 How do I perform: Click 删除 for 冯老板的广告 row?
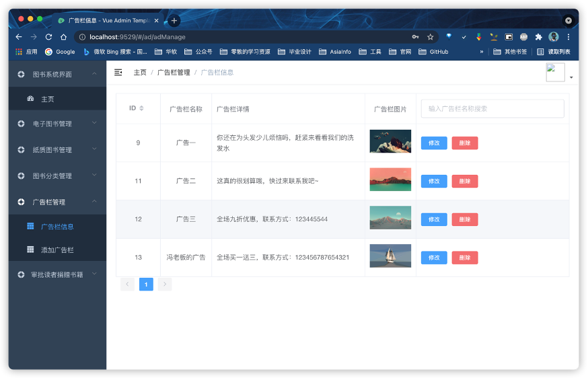tap(465, 258)
